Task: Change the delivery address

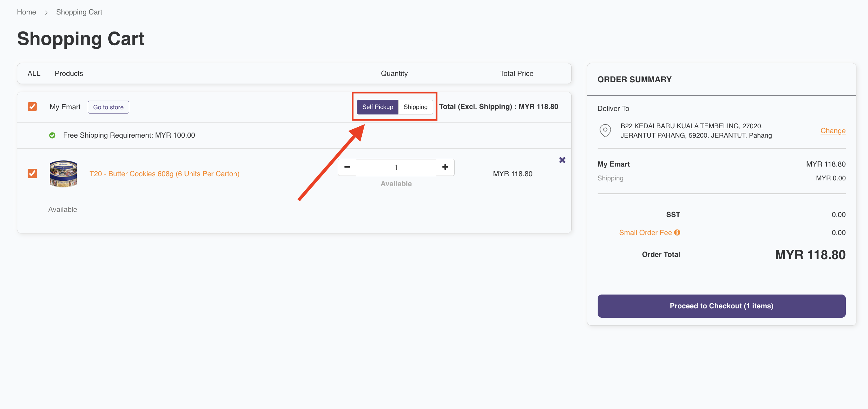Action: click(x=832, y=131)
